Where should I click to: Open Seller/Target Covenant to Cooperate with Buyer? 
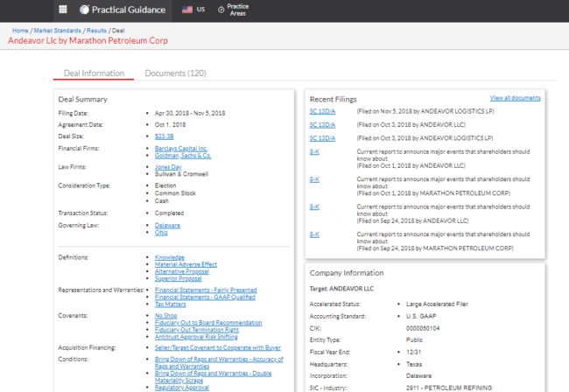click(218, 347)
